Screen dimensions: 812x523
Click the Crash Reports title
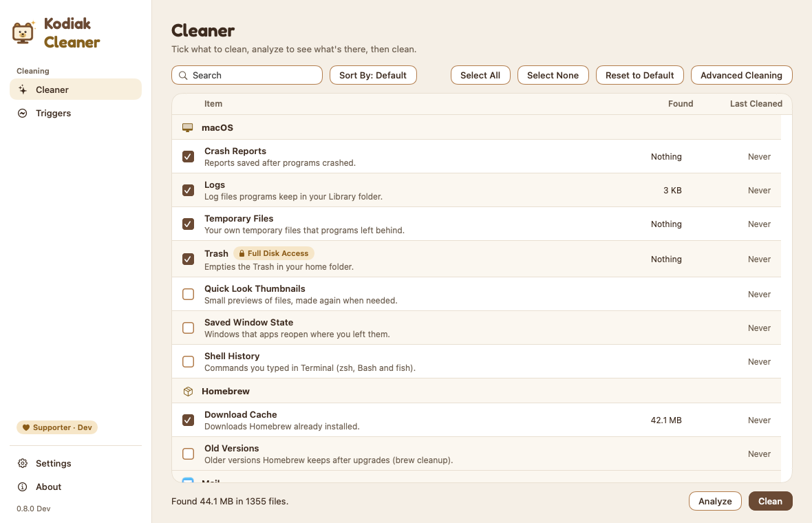(235, 151)
